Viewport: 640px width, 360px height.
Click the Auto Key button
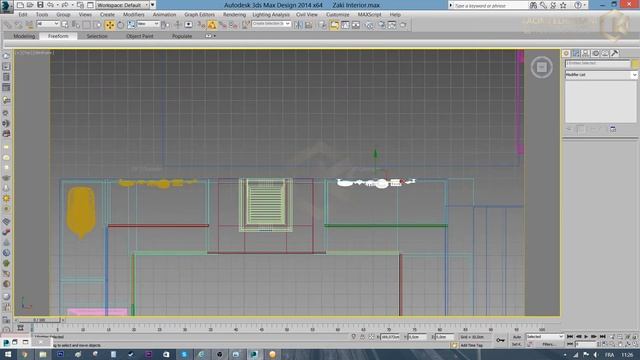click(x=517, y=337)
